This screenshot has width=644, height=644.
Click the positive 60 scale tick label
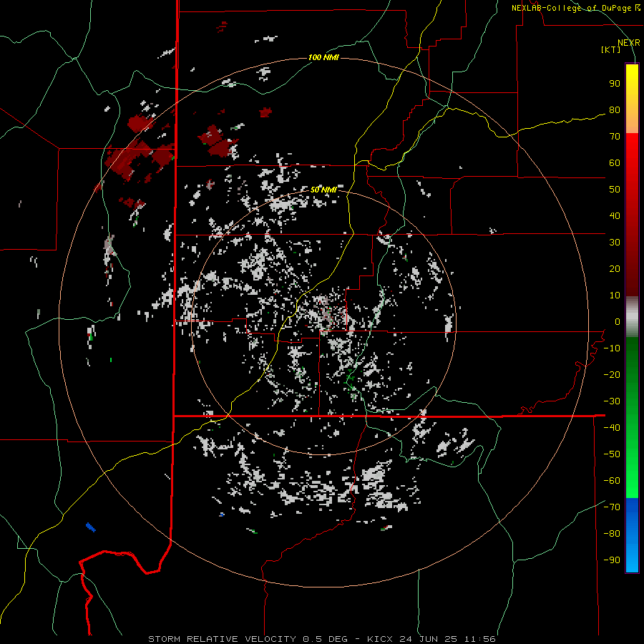coord(615,163)
